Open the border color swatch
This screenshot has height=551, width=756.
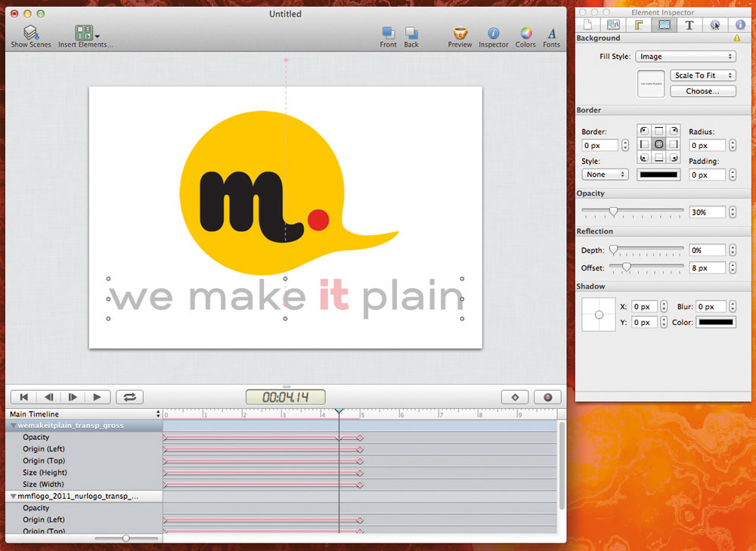(658, 175)
